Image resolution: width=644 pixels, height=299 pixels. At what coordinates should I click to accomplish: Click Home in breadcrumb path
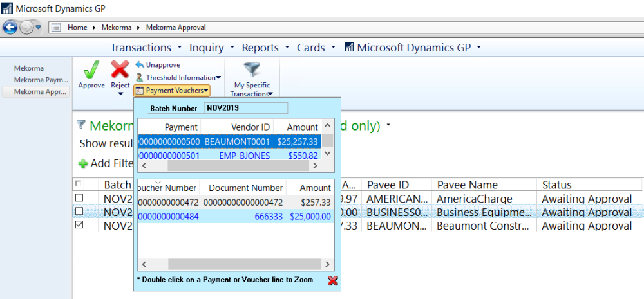77,28
